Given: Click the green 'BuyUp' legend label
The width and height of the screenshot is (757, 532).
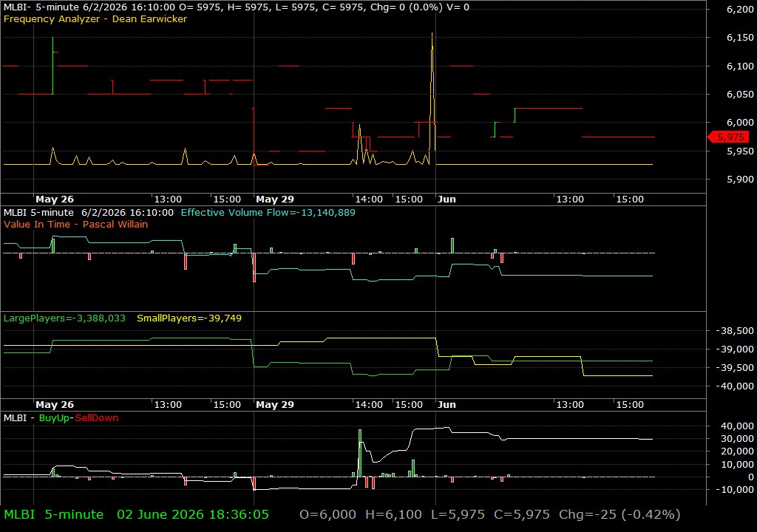Looking at the screenshot, I should click(54, 418).
